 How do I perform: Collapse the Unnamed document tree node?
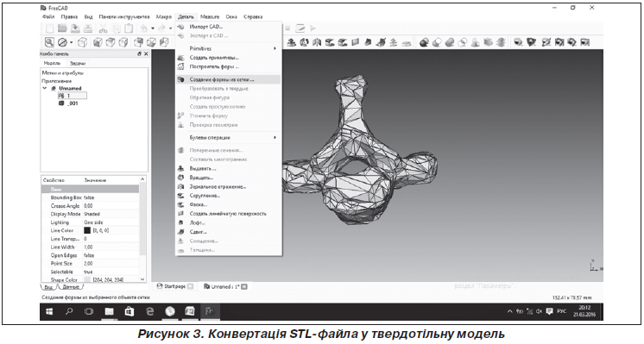point(45,88)
